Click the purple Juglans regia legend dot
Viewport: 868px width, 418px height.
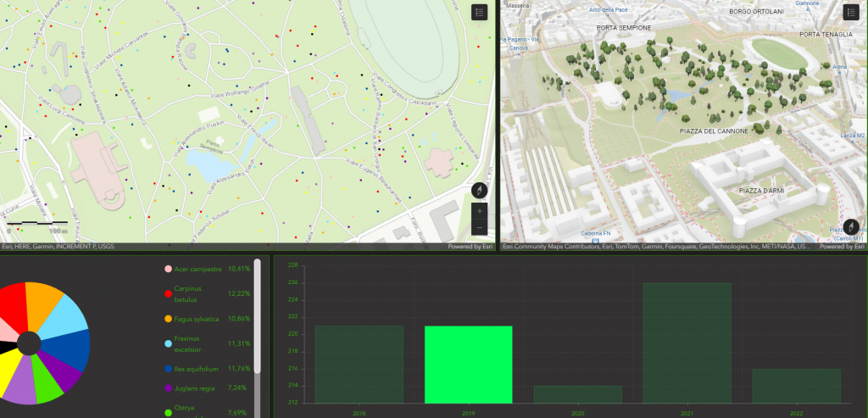pyautogui.click(x=168, y=388)
